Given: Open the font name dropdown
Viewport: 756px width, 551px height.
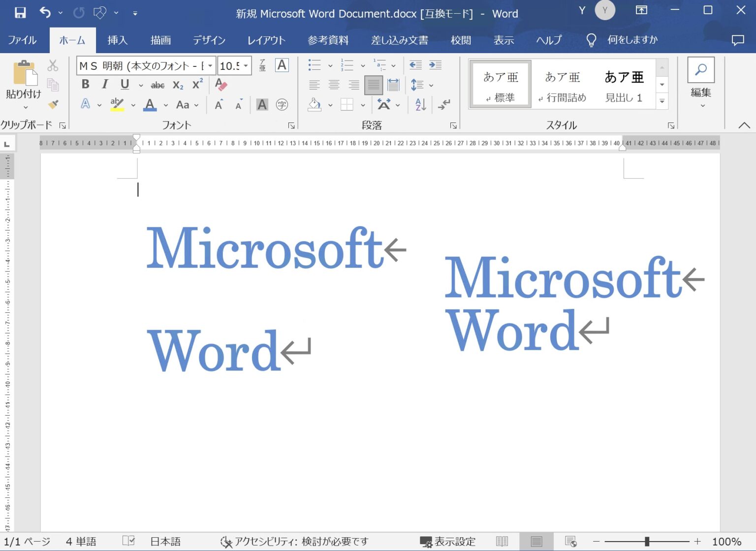Looking at the screenshot, I should point(210,65).
